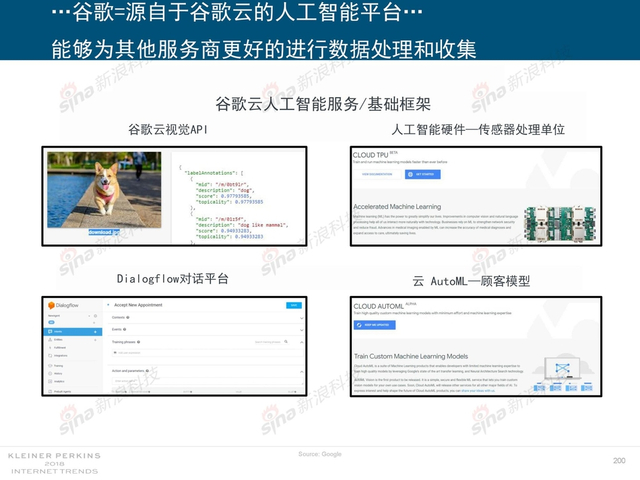
Task: Click the Dialogflow对话平台 label
Action: 172,279
